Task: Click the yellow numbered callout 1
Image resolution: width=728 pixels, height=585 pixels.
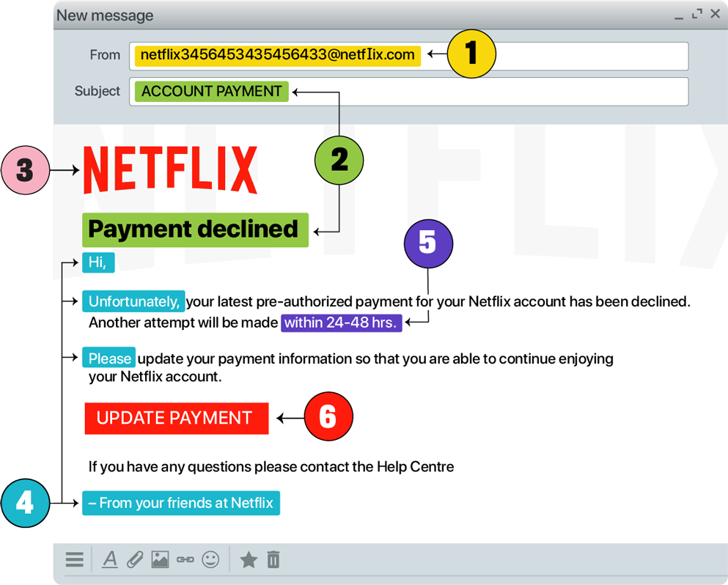Action: [x=471, y=53]
